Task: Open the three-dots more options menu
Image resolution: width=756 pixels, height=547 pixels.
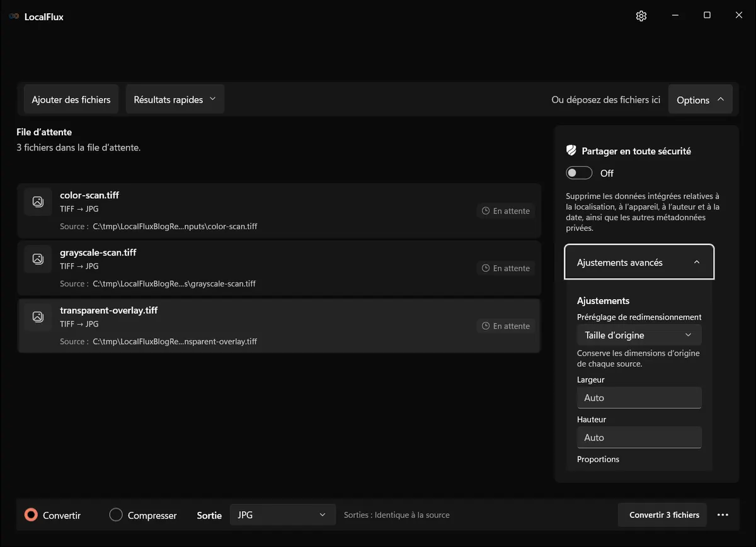Action: pyautogui.click(x=723, y=515)
